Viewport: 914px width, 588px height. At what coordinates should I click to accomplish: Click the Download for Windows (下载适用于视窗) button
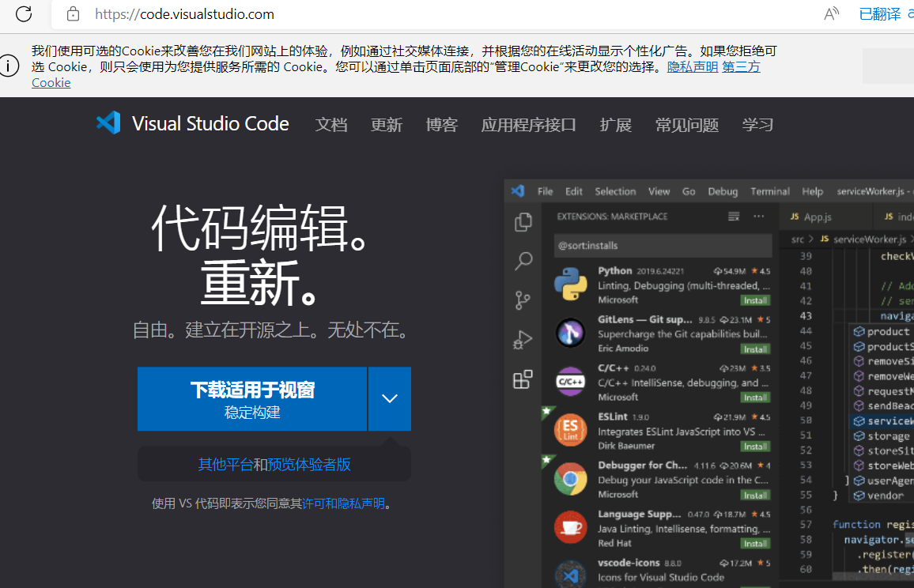(252, 399)
